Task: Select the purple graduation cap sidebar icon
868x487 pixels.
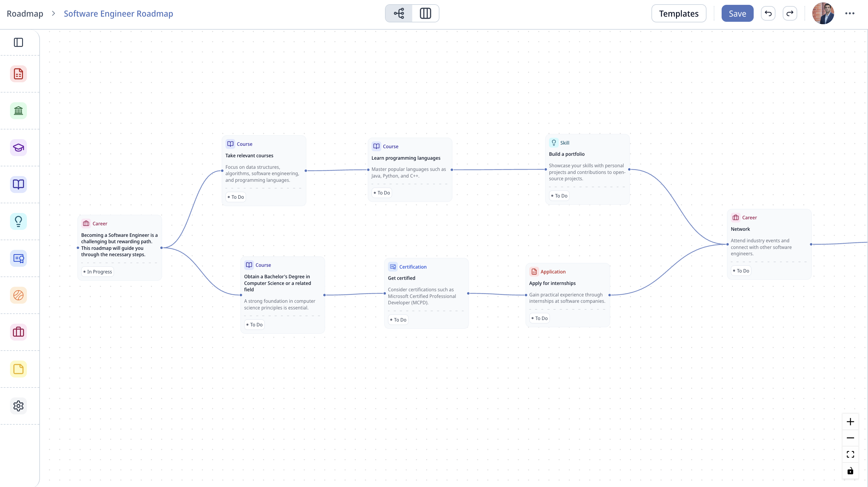Action: (x=18, y=148)
